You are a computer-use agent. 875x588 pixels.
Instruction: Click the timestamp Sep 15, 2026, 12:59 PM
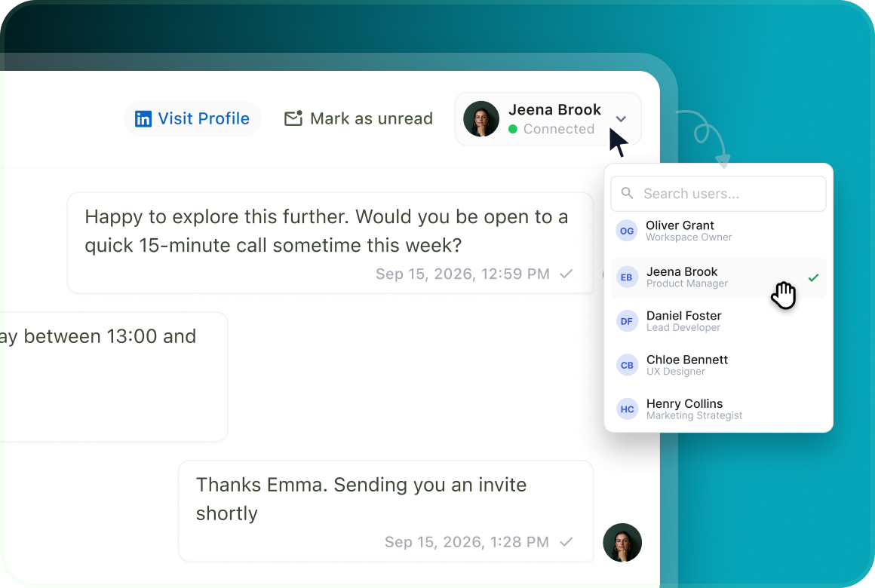(x=462, y=274)
